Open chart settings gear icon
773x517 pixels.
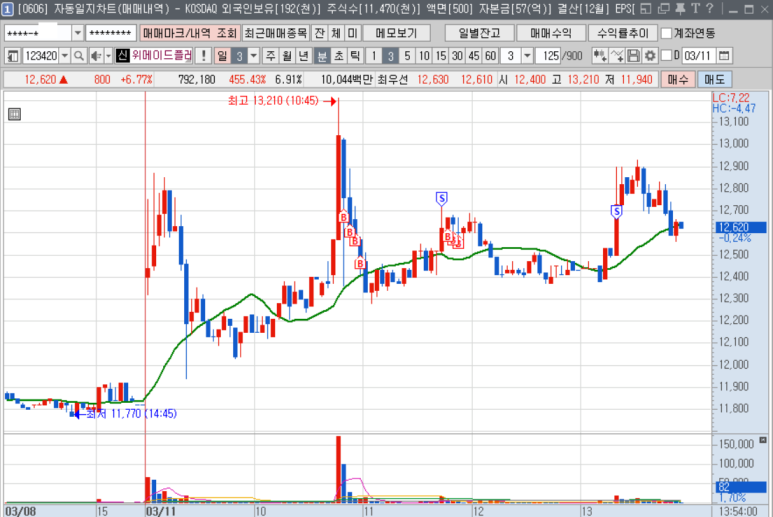[x=650, y=56]
